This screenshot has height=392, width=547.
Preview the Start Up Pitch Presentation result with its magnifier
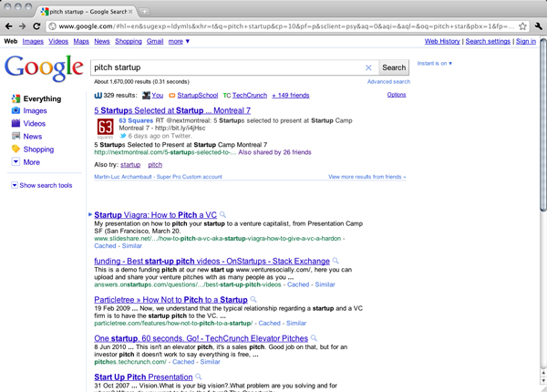click(199, 377)
